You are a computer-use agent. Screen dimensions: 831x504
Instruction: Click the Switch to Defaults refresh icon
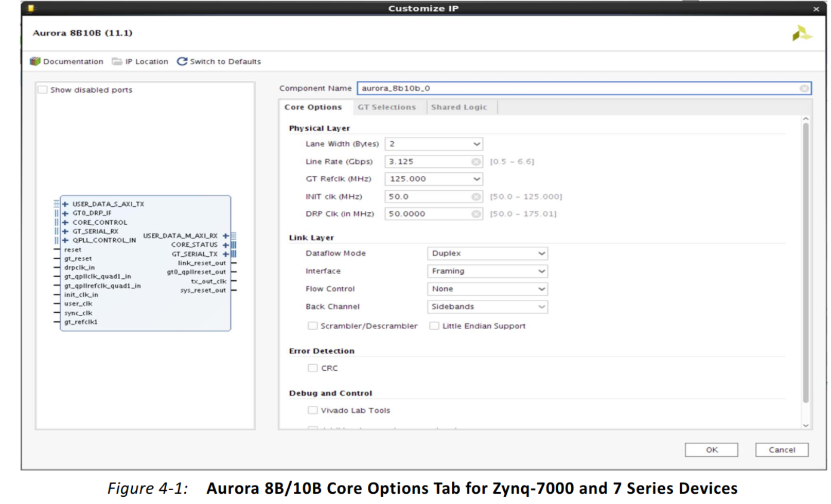[x=182, y=61]
